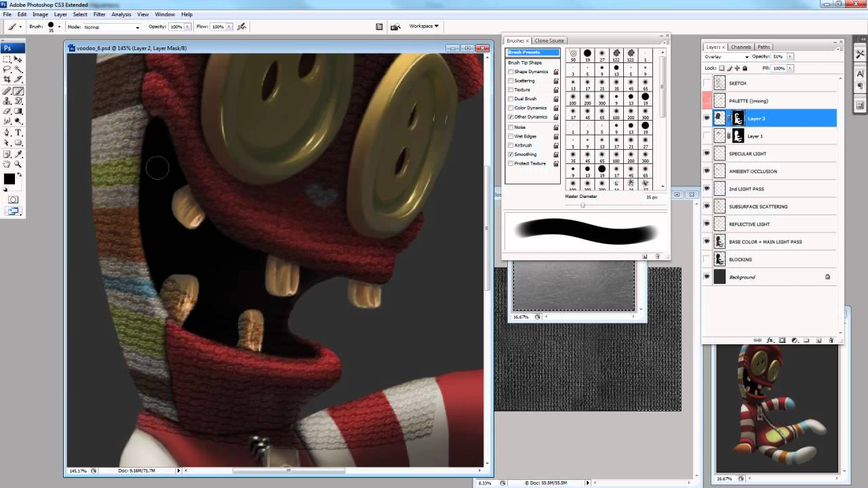Click Brush Tip Shape in Brushes panel
The height and width of the screenshot is (488, 868).
click(525, 62)
